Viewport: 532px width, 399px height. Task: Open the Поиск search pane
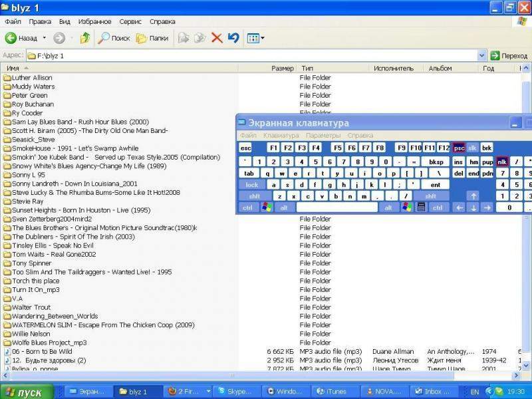pyautogui.click(x=114, y=38)
